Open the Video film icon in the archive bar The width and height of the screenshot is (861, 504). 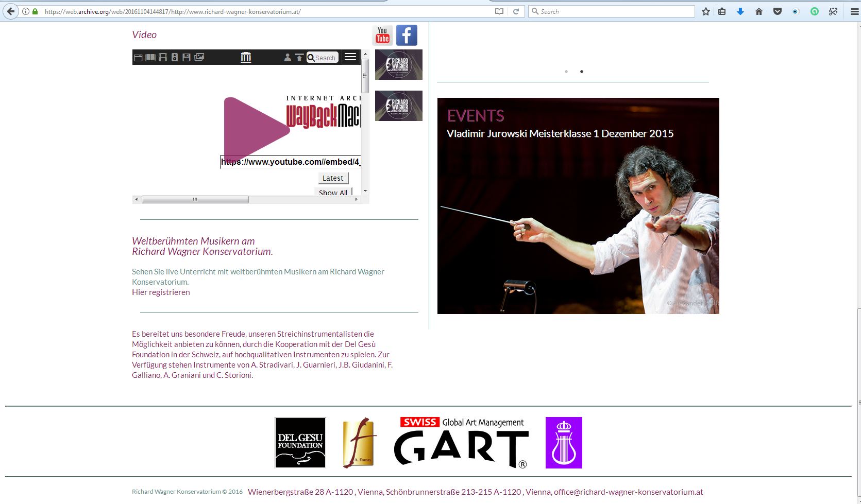(163, 57)
